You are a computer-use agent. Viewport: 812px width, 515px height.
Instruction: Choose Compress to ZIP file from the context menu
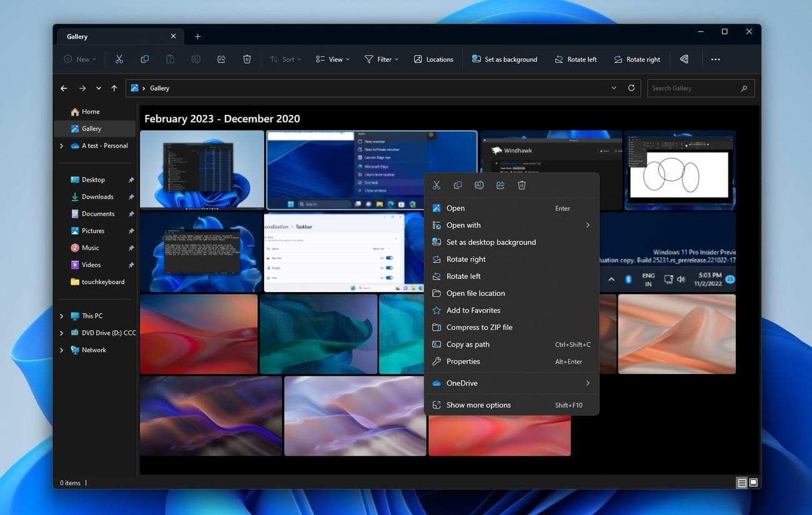[x=479, y=327]
